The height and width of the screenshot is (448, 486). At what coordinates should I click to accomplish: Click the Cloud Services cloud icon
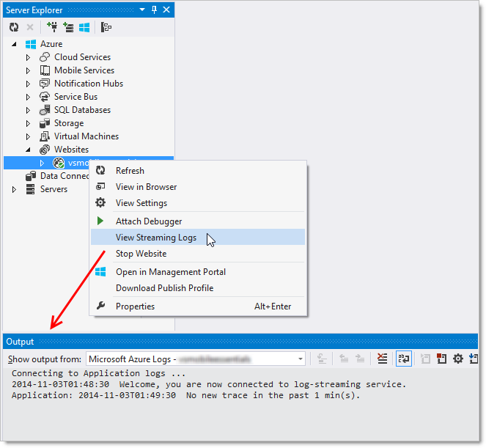(x=45, y=57)
